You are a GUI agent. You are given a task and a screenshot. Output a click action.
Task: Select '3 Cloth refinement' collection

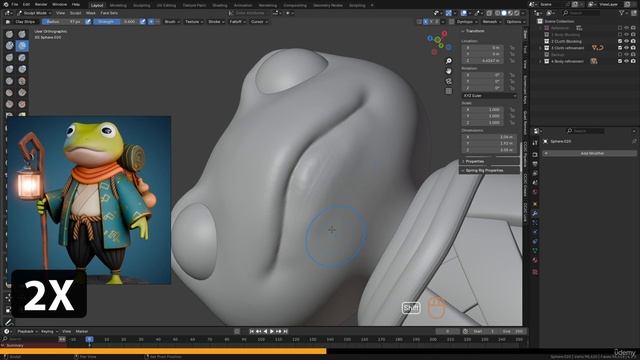tap(568, 48)
